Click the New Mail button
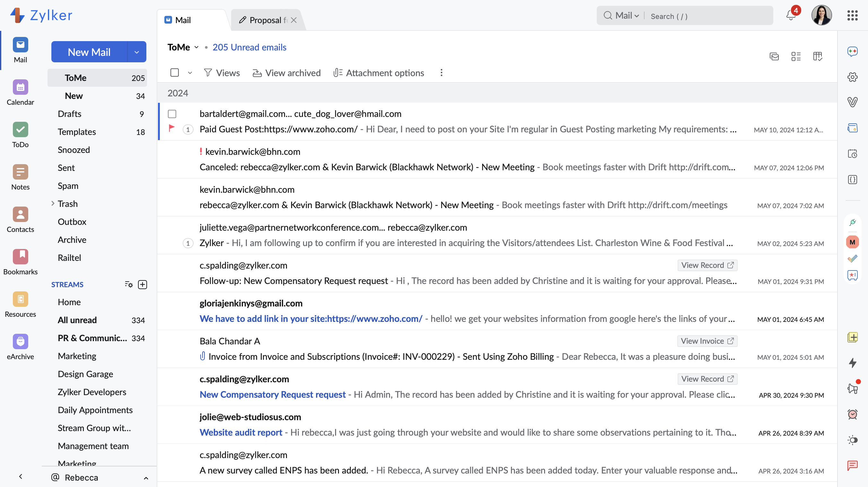This screenshot has width=868, height=487. (x=89, y=52)
